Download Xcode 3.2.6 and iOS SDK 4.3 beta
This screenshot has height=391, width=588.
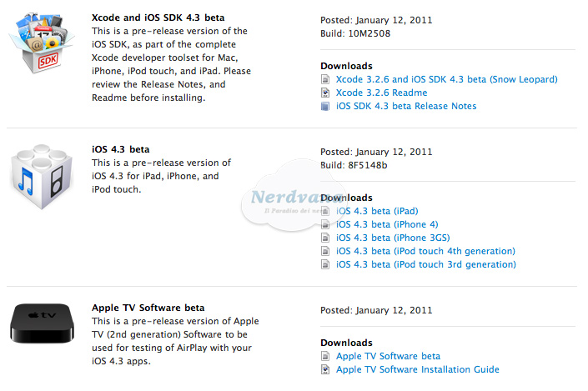[x=446, y=79]
